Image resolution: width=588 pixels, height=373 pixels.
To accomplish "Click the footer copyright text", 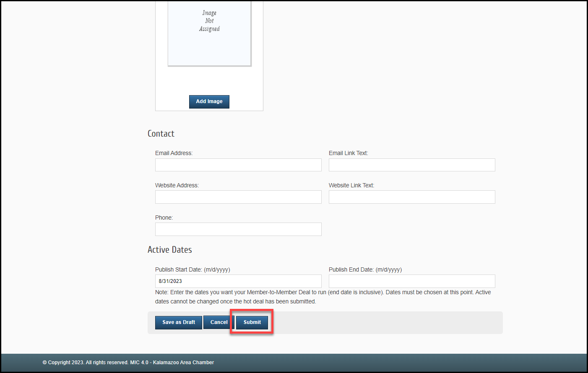I will coord(128,363).
